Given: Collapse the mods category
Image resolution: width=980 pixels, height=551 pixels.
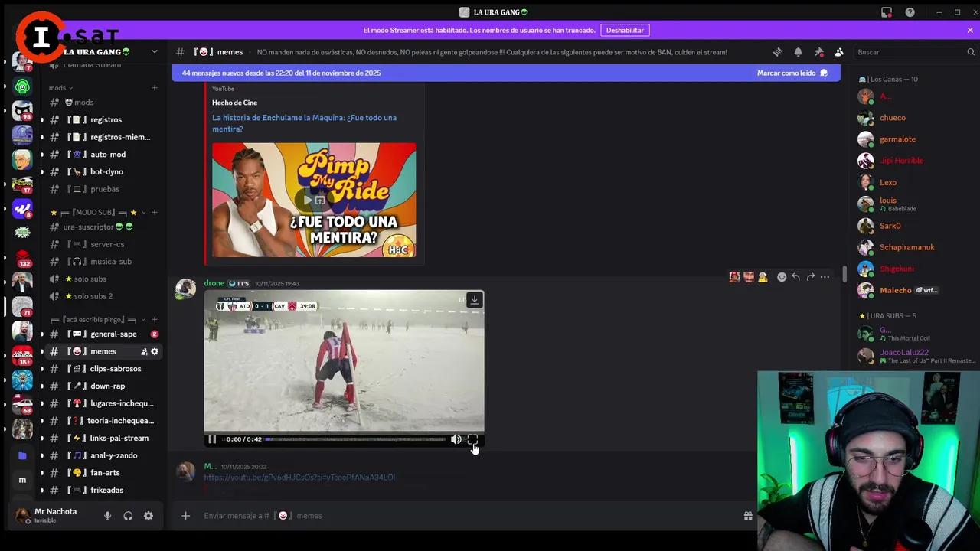Looking at the screenshot, I should pyautogui.click(x=61, y=88).
